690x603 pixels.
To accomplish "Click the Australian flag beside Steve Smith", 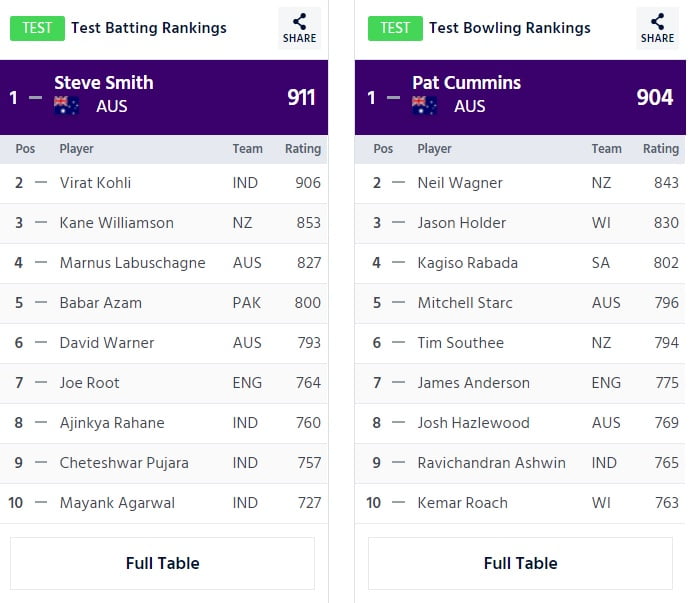I will (67, 105).
